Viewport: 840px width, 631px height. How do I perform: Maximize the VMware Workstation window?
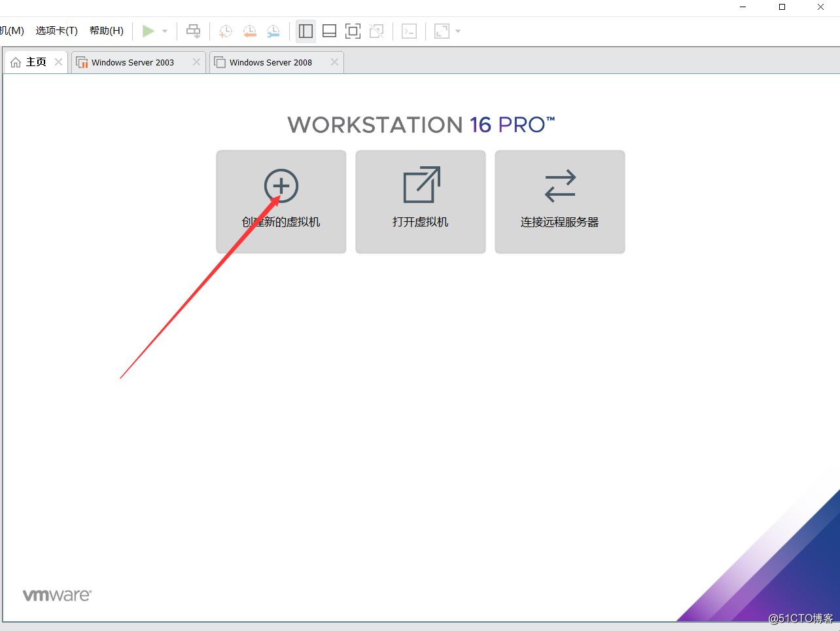[782, 7]
